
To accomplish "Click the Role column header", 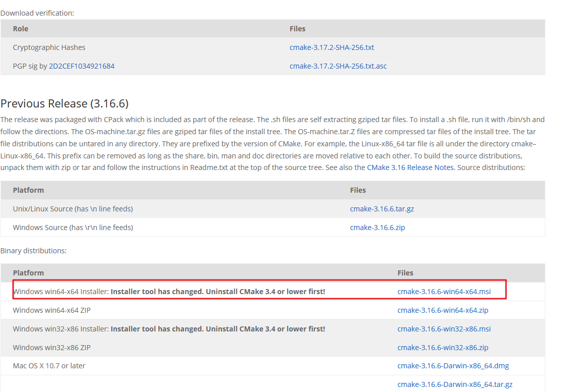I will [20, 29].
